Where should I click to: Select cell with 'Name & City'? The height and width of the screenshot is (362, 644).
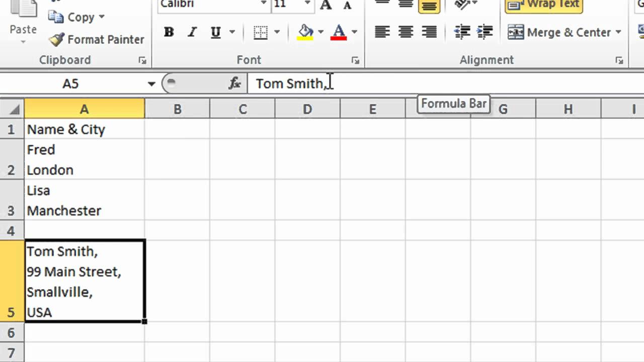(x=85, y=129)
